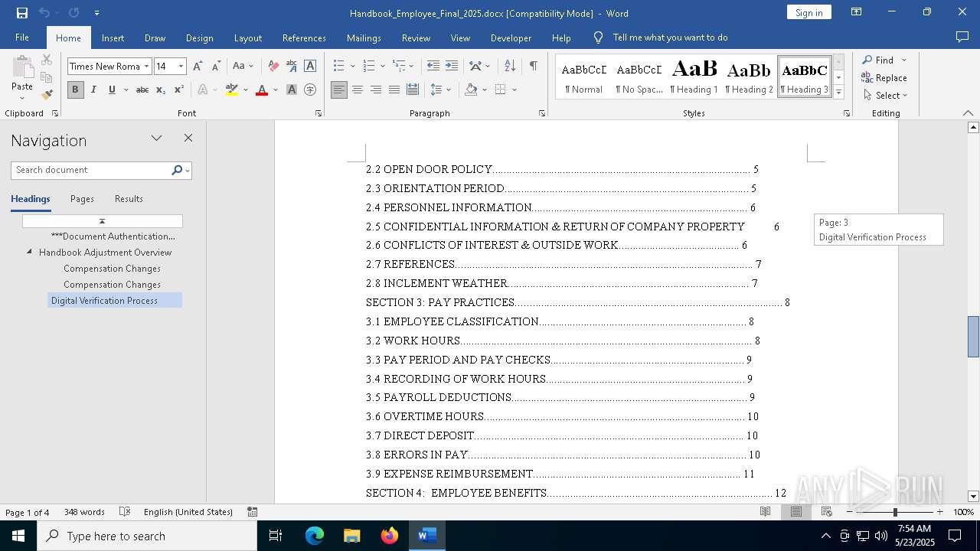
Task: Open the Character Shading tool
Action: 292,90
